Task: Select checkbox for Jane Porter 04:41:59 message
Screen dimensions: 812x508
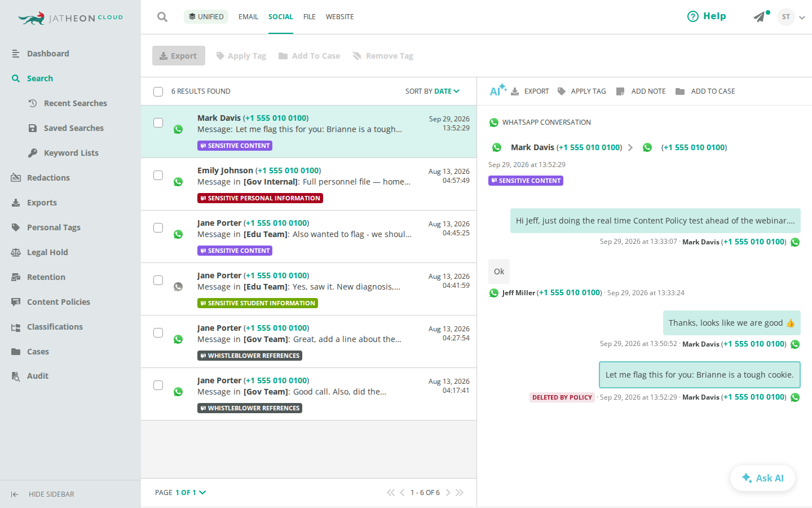Action: 158,281
